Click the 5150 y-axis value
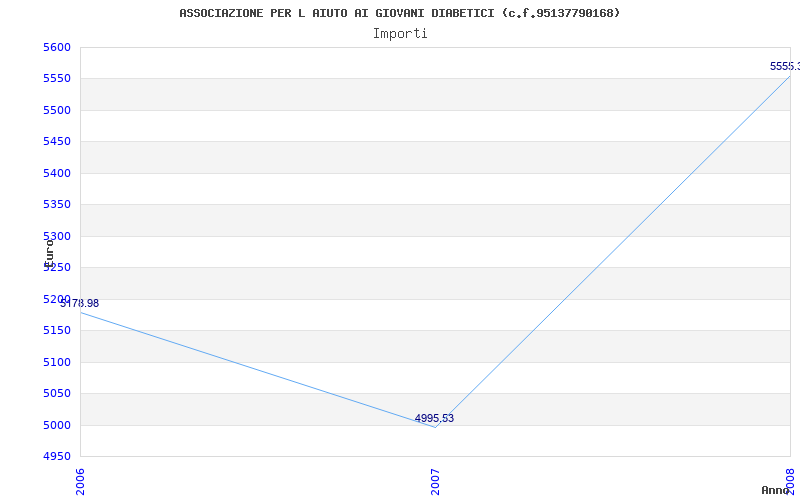Viewport: 800px width, 500px height. [x=57, y=331]
